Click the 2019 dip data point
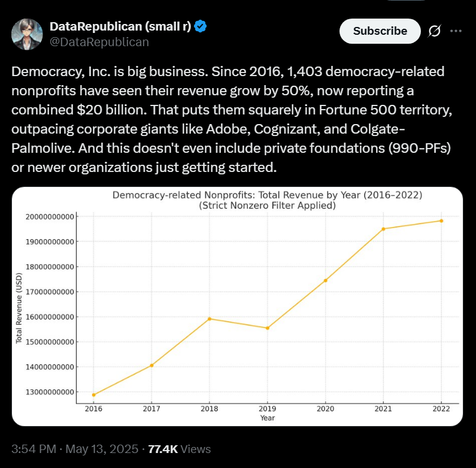 click(268, 328)
